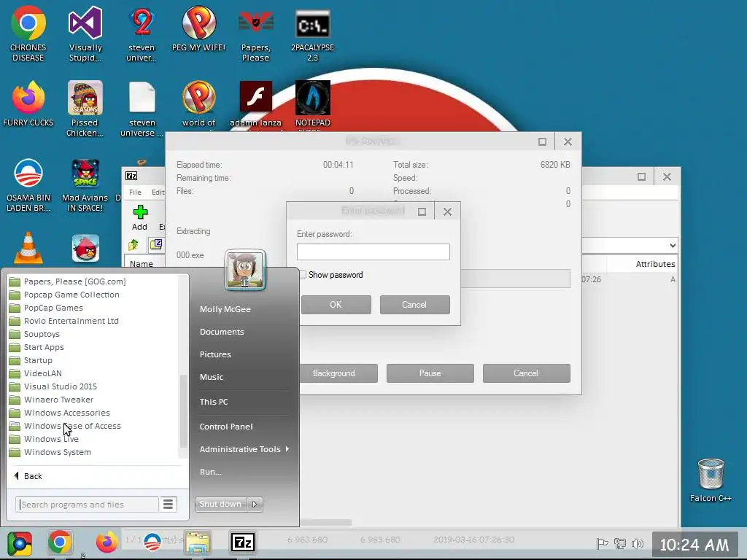The width and height of the screenshot is (747, 560).
Task: Click the flag notification tray icon
Action: pyautogui.click(x=602, y=543)
